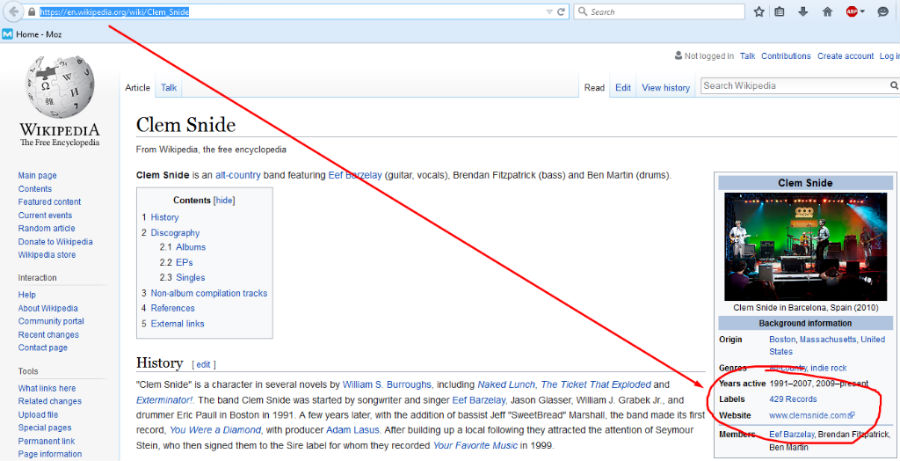The height and width of the screenshot is (461, 900).
Task: Click Donate to Wikipedia
Action: [x=55, y=242]
